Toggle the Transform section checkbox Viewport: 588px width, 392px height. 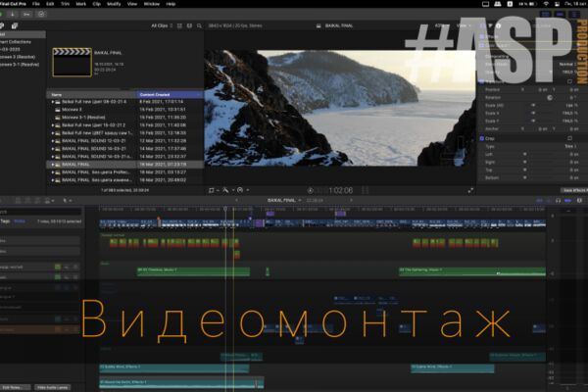482,81
